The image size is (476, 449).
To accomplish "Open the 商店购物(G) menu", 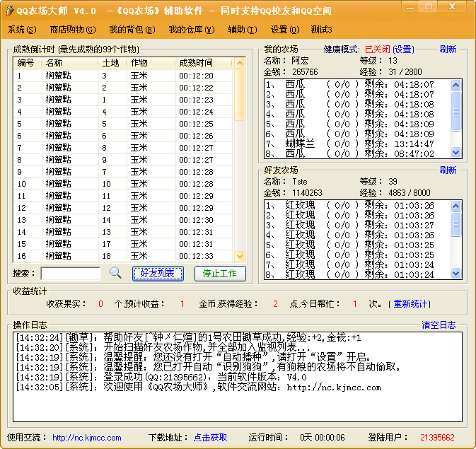I will [x=72, y=30].
